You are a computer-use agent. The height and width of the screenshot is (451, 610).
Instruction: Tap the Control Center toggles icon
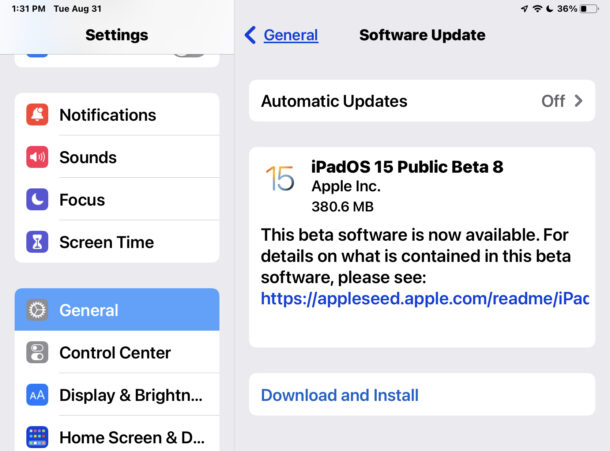pos(37,353)
